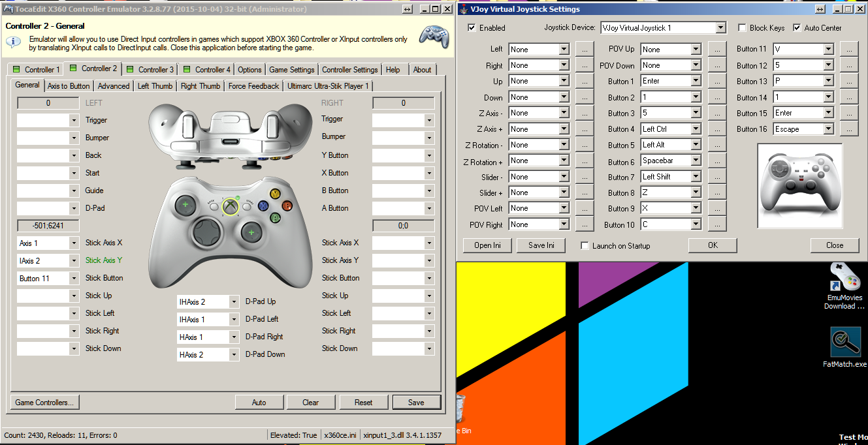Click the Controller 4 green status icon
The image size is (868, 445).
(x=187, y=70)
